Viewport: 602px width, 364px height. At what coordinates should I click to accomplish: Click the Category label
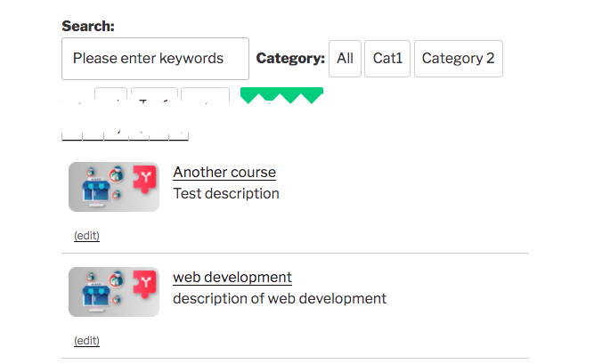point(290,59)
